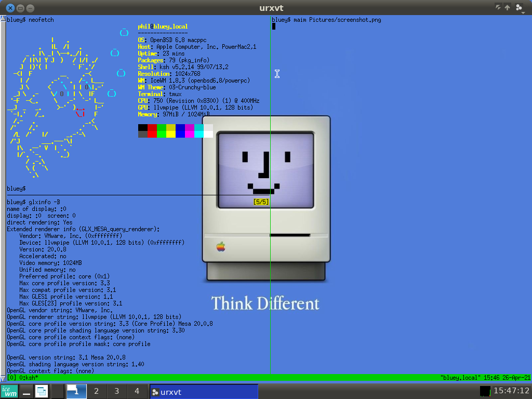
Task: Click the window menu gears icon in titlebar
Action: click(519, 7)
